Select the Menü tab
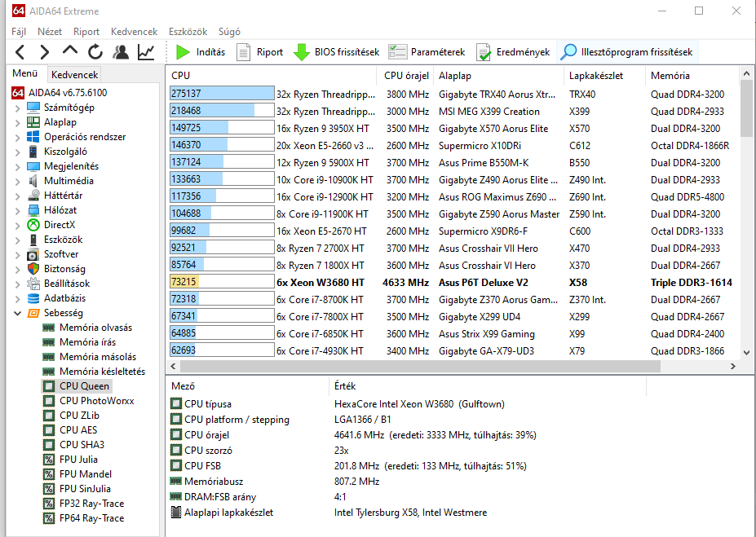This screenshot has height=537, width=756. tap(25, 73)
